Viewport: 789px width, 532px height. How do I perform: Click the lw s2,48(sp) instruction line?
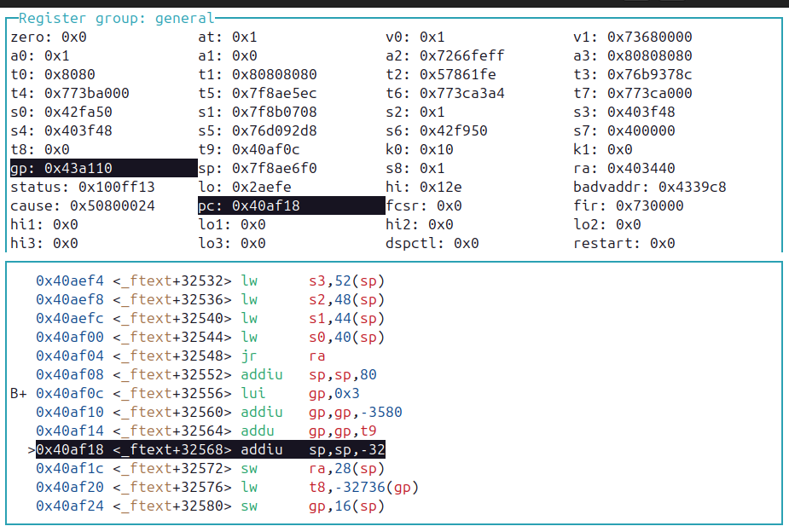(211, 300)
